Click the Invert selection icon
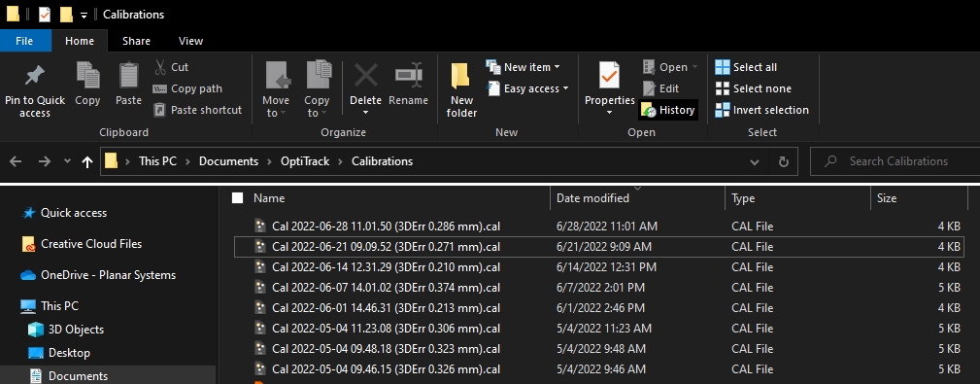 pyautogui.click(x=722, y=110)
